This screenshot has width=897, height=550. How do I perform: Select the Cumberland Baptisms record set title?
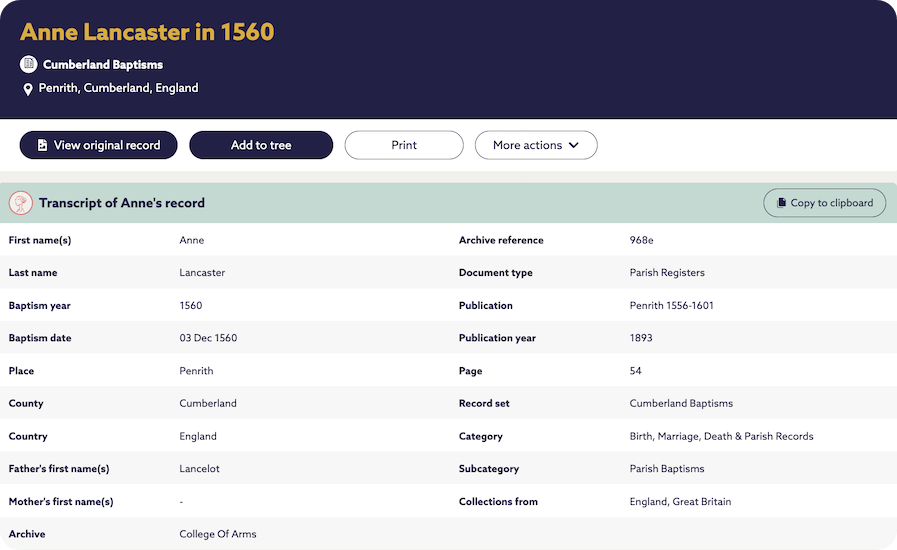(x=102, y=65)
